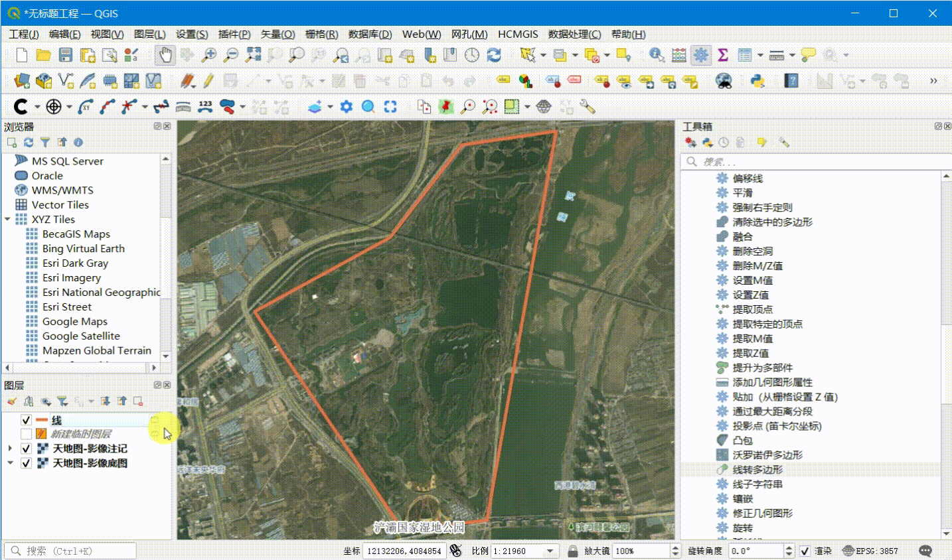
Task: Select the 凸包 toolbox algorithm
Action: coord(742,440)
